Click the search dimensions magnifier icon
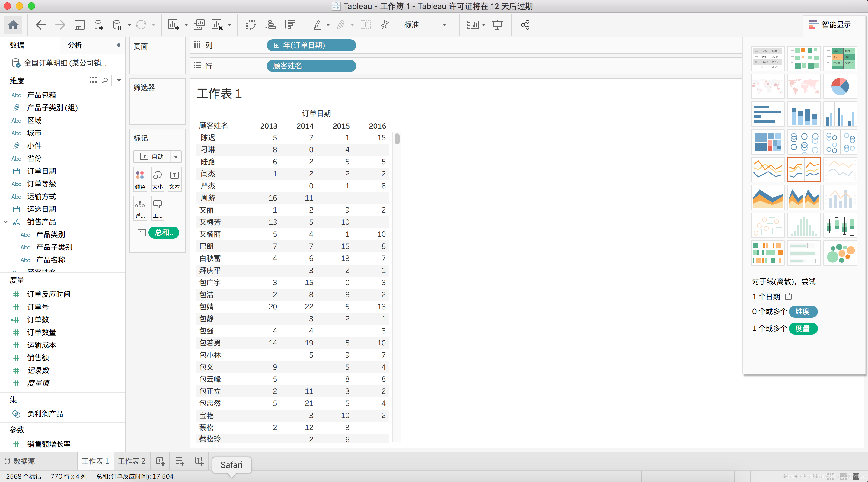This screenshot has height=482, width=868. click(x=105, y=80)
